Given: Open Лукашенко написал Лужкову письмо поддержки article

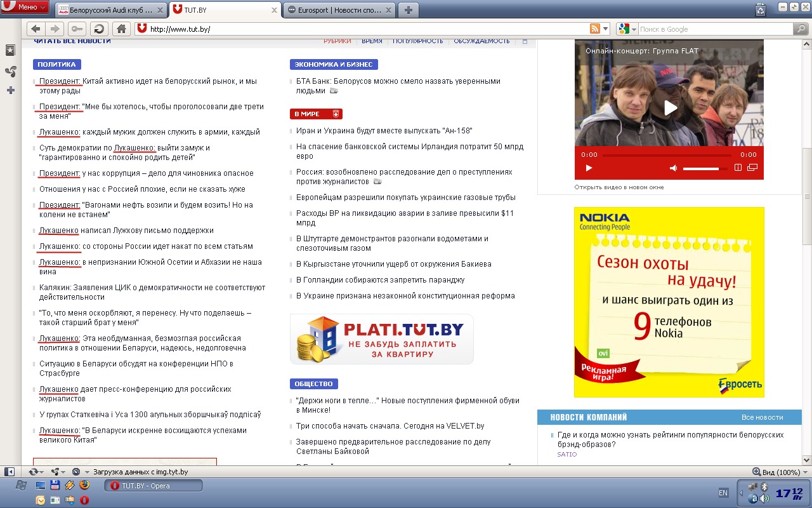Looking at the screenshot, I should coord(126,231).
